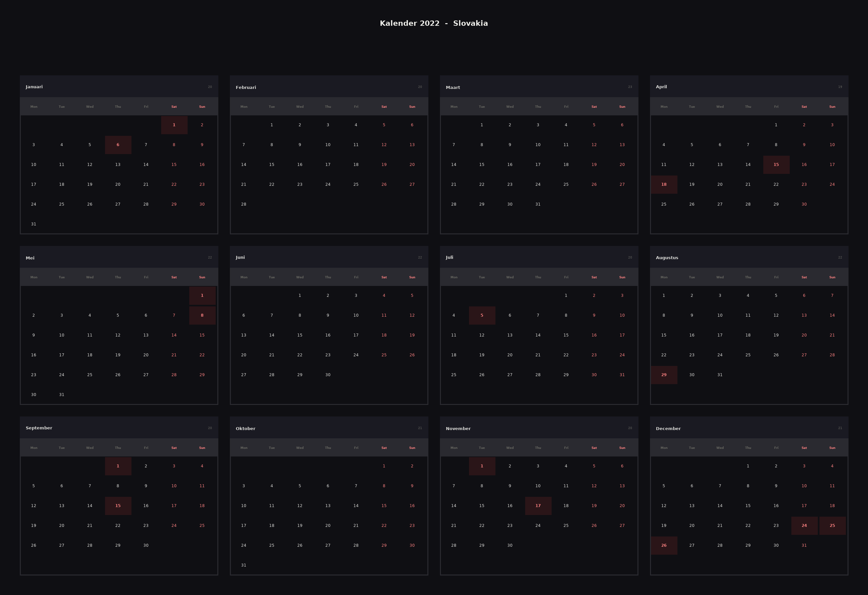The height and width of the screenshot is (595, 868).
Task: Click the April month title
Action: (661, 87)
